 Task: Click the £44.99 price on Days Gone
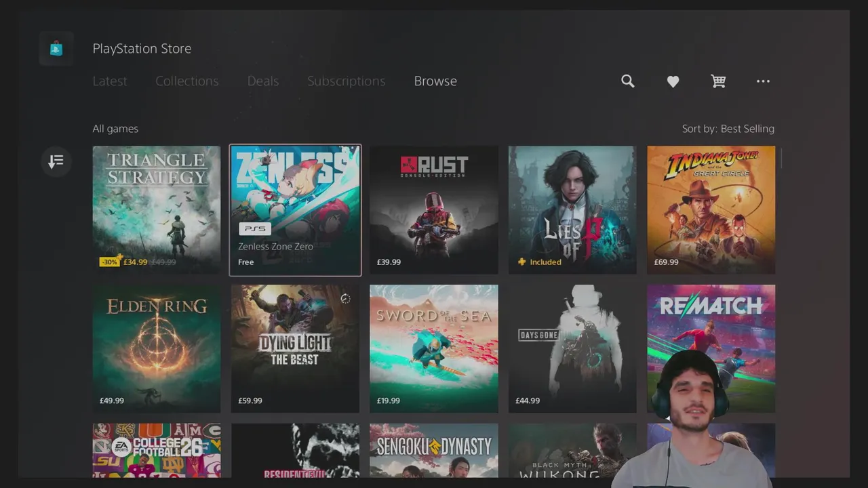(528, 401)
